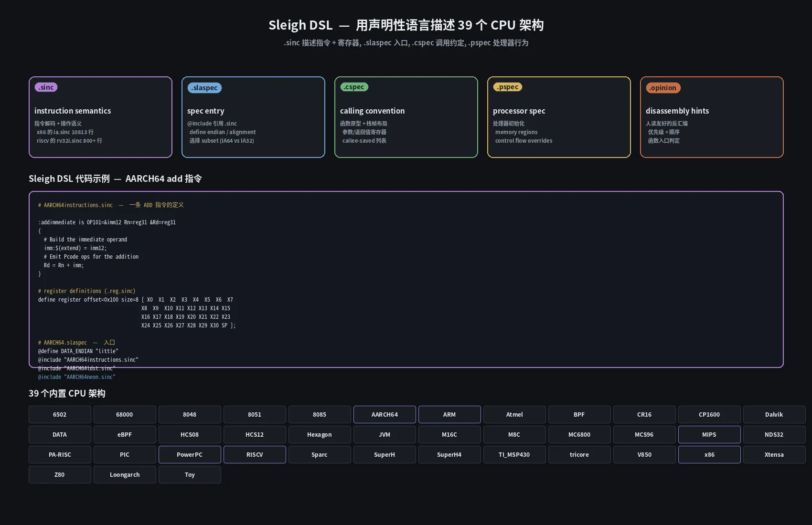Click the '@include "AARCH64neon.sinc"' line
The height and width of the screenshot is (525, 812).
point(77,377)
